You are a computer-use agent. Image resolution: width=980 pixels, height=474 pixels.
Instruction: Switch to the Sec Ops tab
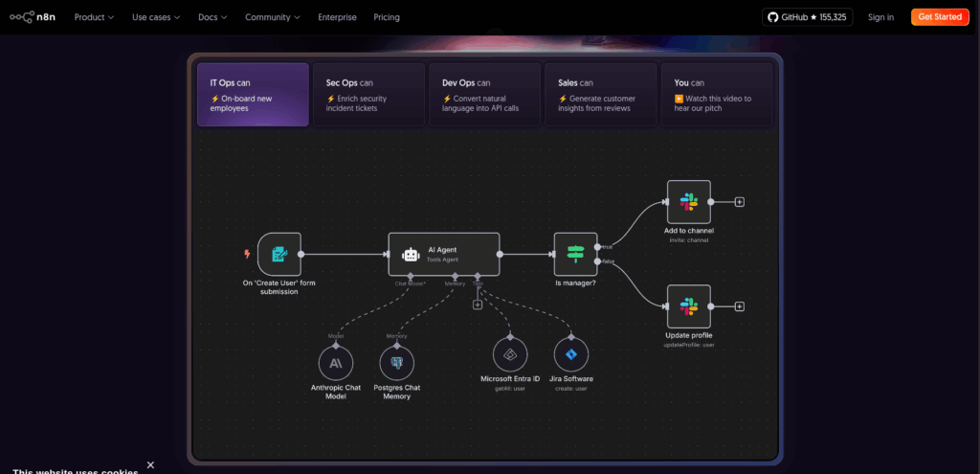(368, 95)
